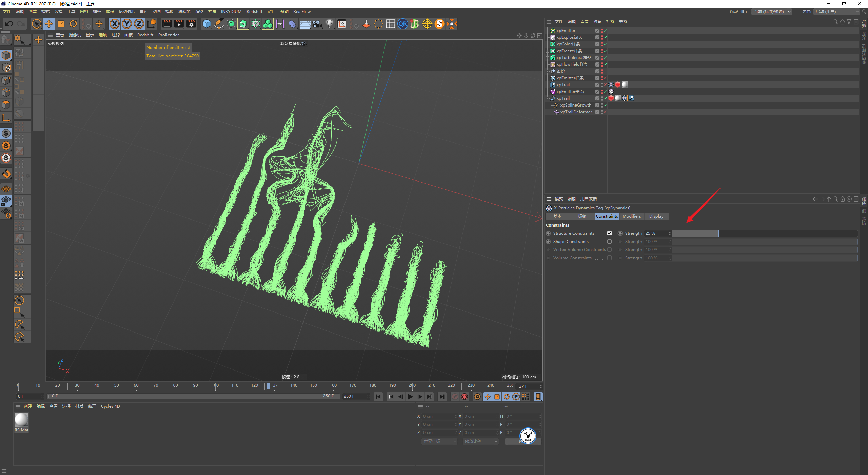Add a Cube primitive object
Viewport: 868px width, 475px height.
pyautogui.click(x=206, y=24)
